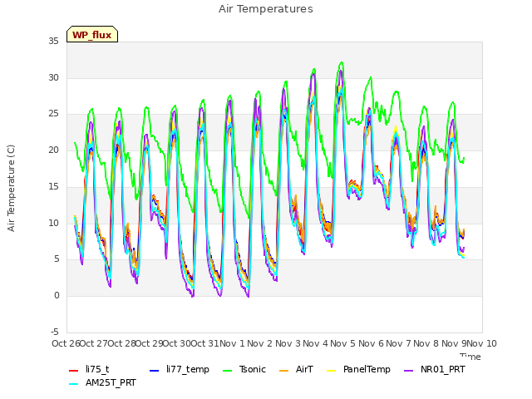Select the Tsonic legend entry
The width and height of the screenshot is (532, 399).
[244, 369]
